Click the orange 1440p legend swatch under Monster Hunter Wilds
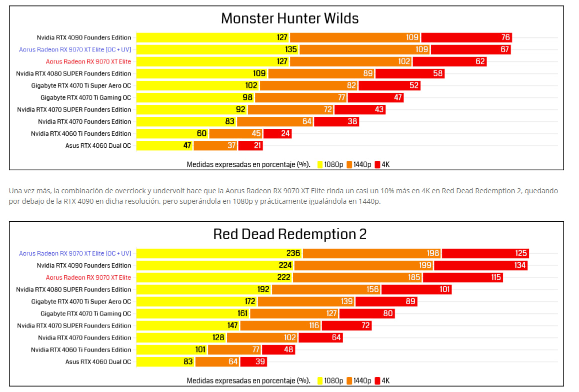The height and width of the screenshot is (392, 579). point(349,164)
